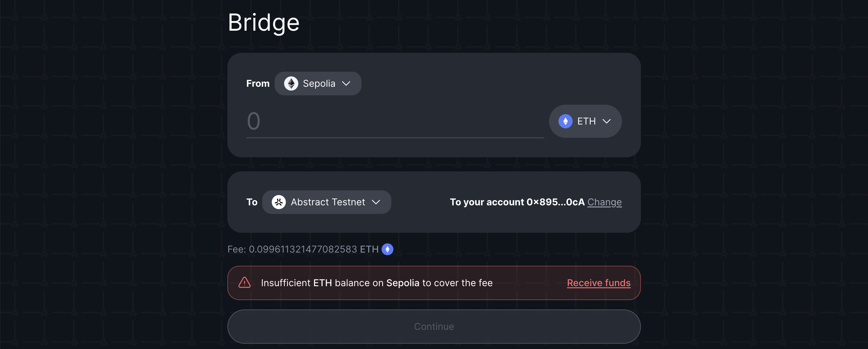The image size is (868, 349).
Task: Expand the Abstract Testnet chevron arrow
Action: click(376, 202)
